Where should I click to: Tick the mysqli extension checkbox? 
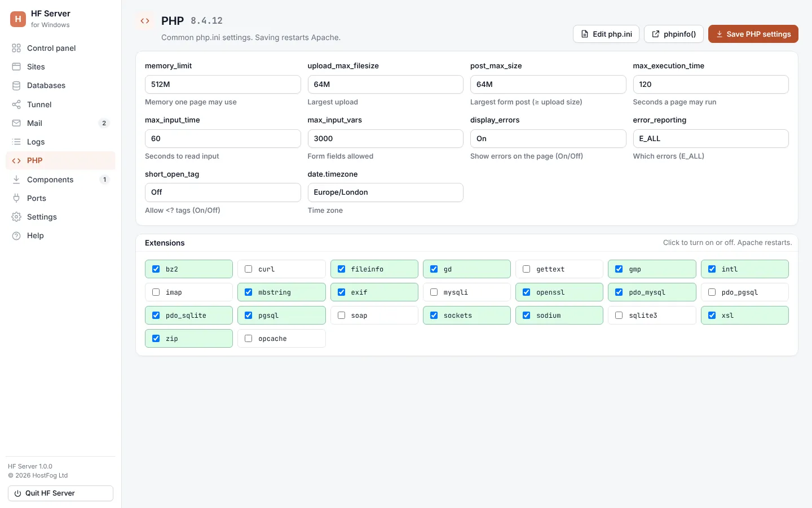[x=434, y=292]
